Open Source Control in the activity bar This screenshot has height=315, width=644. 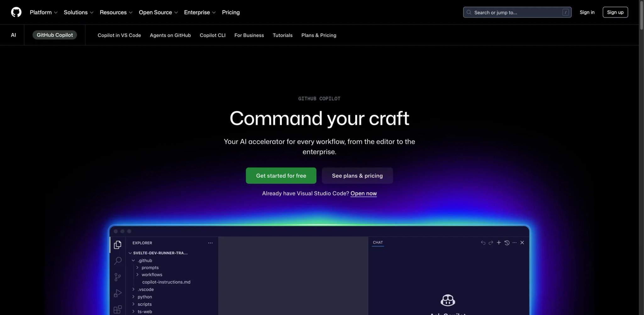coord(118,277)
